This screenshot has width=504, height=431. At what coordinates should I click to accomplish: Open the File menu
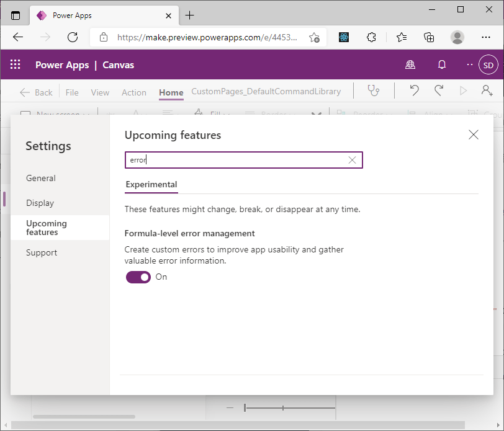click(72, 92)
